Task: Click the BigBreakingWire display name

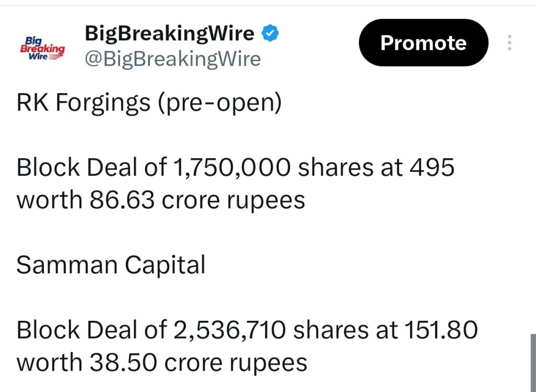Action: (169, 33)
